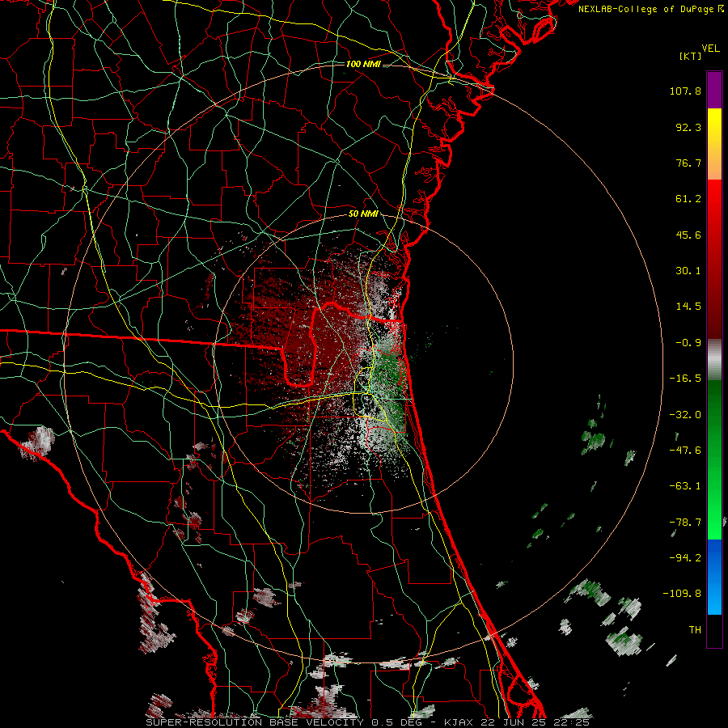Select the -0.9 scale value
This screenshot has height=728, width=728.
click(x=688, y=343)
